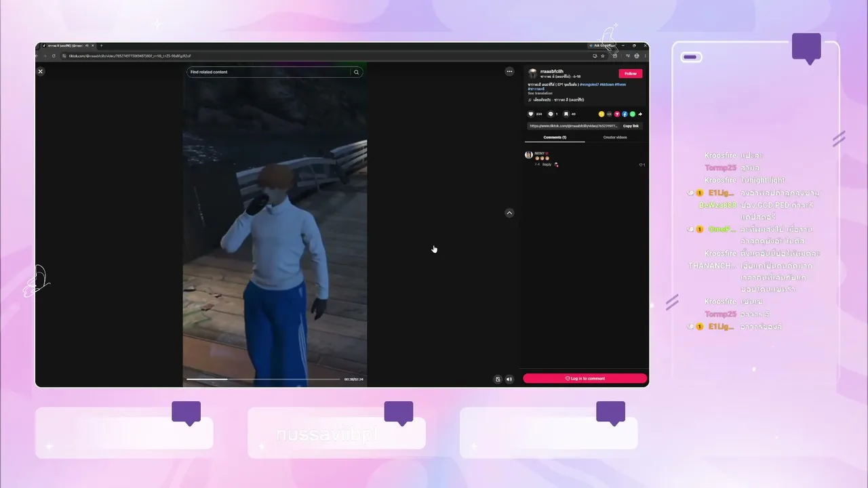
Task: Mute the video volume
Action: 509,380
